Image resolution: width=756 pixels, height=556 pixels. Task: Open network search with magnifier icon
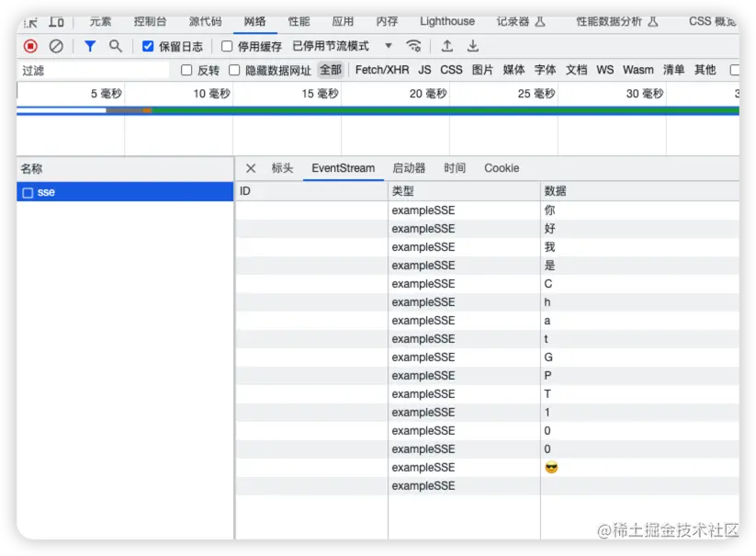tap(115, 46)
